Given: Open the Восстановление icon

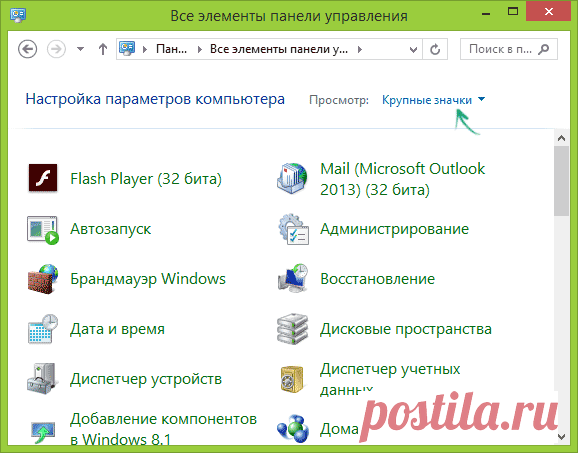Looking at the screenshot, I should [293, 279].
